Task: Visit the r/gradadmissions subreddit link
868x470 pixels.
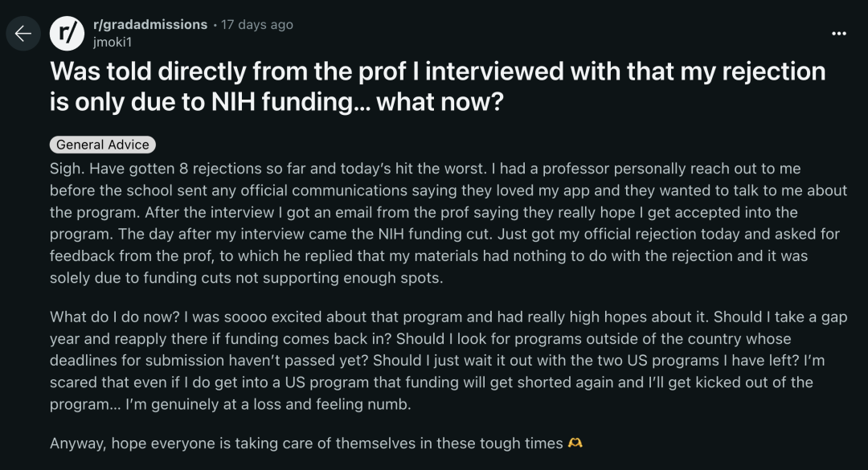Action: coord(150,24)
